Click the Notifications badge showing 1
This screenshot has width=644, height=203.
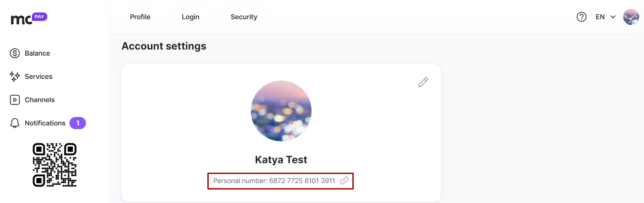click(78, 123)
